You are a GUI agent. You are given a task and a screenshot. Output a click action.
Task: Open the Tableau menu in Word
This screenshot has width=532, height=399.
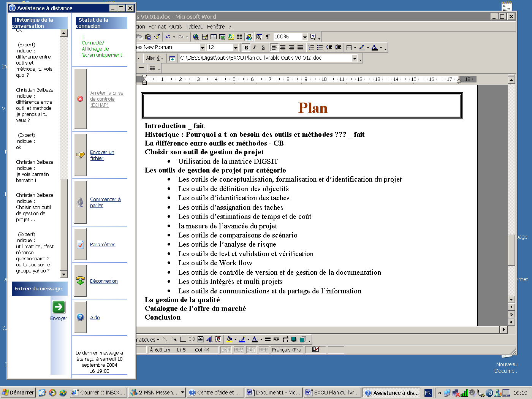coord(195,27)
